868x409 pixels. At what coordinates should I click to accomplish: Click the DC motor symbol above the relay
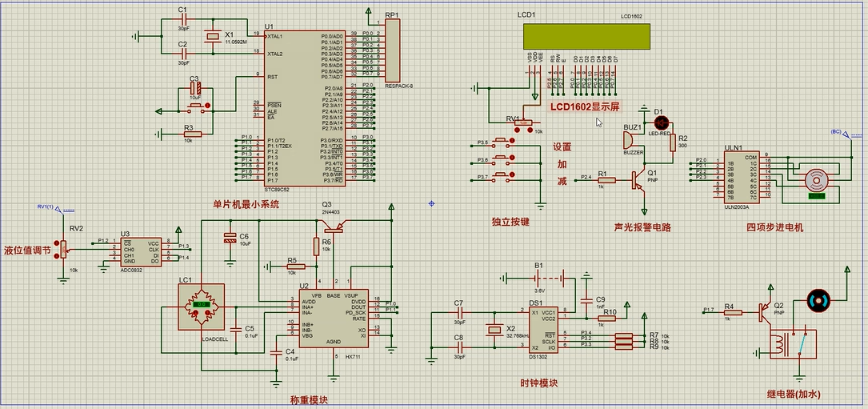pyautogui.click(x=818, y=300)
